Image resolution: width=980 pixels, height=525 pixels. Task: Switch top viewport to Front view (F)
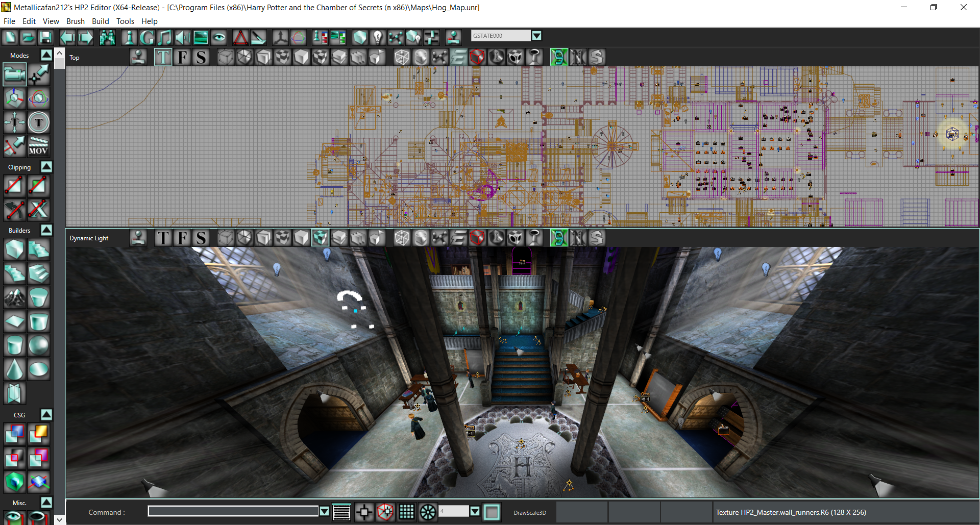pos(182,57)
